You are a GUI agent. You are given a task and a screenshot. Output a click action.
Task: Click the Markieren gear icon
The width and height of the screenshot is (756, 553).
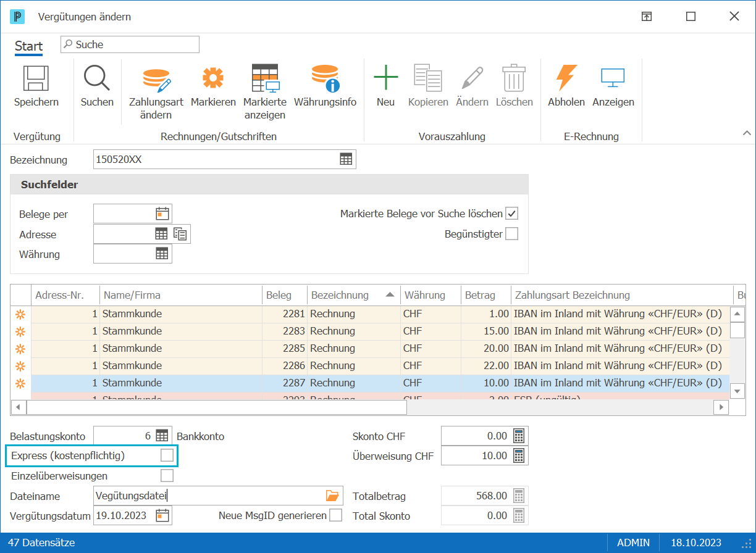[213, 78]
